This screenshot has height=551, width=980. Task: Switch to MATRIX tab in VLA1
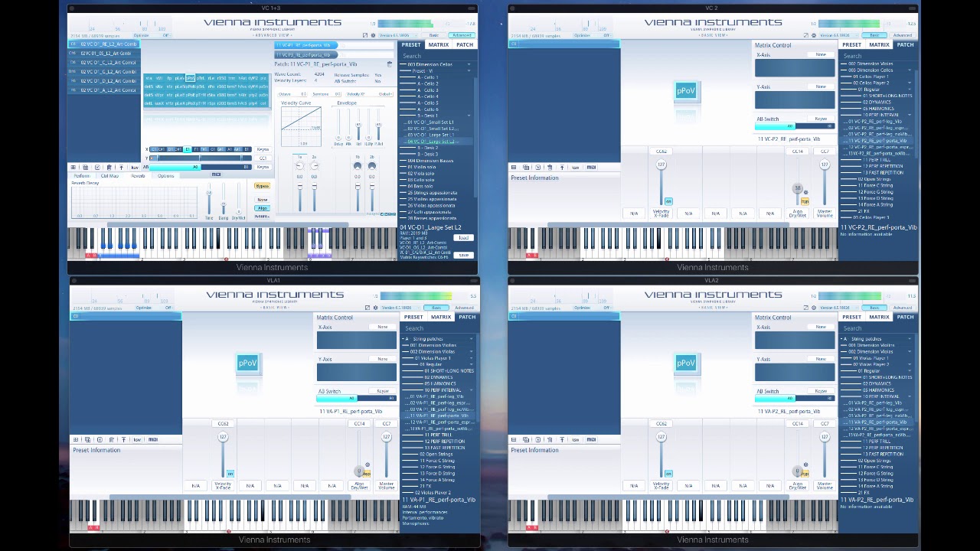point(441,317)
